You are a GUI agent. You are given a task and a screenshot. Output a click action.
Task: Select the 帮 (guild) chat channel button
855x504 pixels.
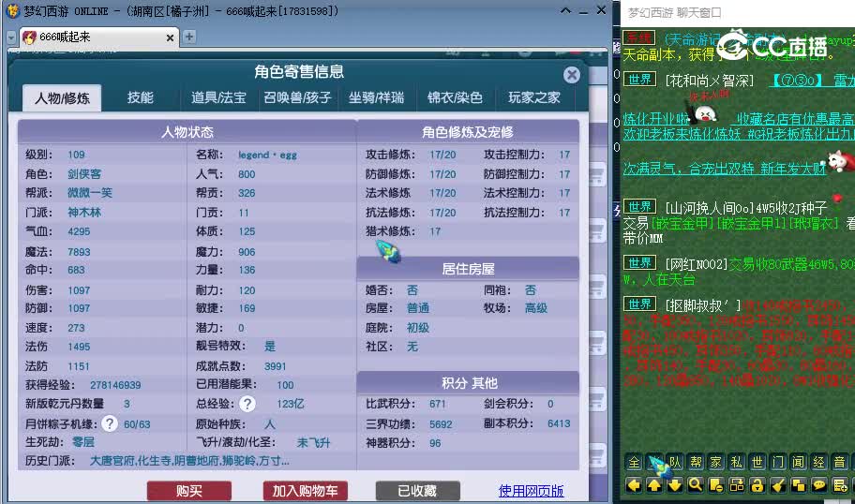696,463
